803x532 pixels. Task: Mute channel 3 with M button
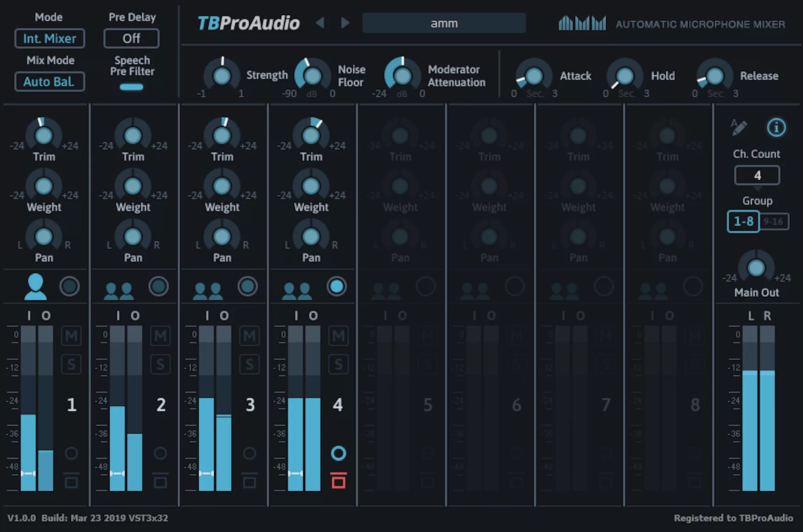[x=249, y=336]
